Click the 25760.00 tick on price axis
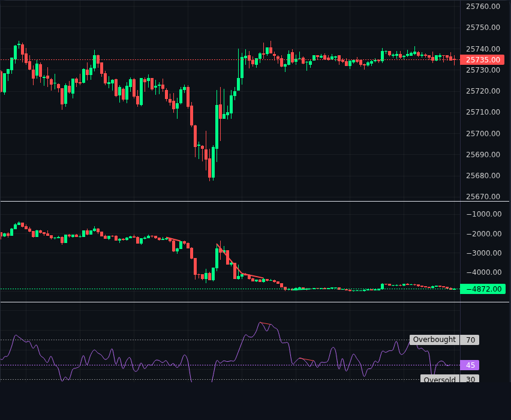Screen dimensions: 511x420 483,7
